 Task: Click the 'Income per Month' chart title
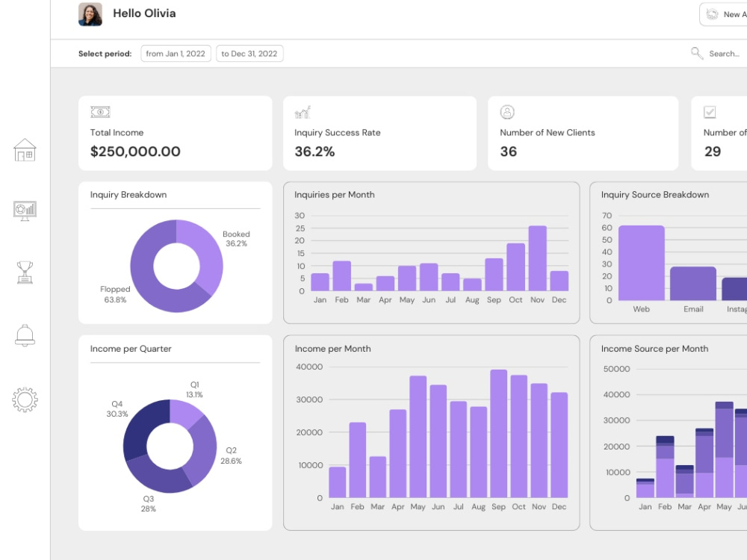click(332, 349)
